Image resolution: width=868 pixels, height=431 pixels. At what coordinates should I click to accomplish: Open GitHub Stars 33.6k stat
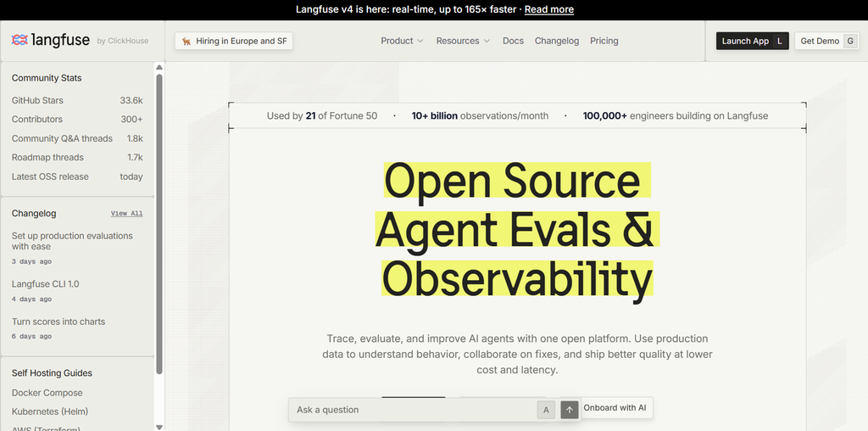[77, 100]
